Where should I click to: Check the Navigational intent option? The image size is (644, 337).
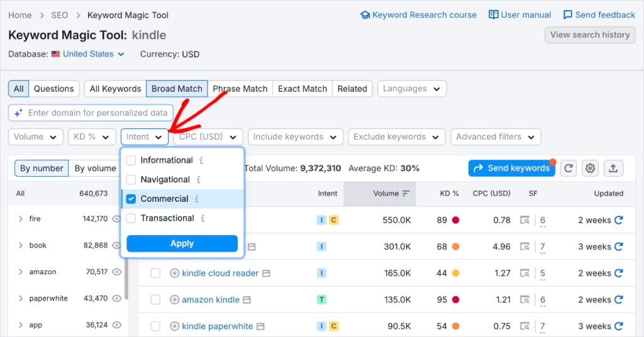point(131,180)
